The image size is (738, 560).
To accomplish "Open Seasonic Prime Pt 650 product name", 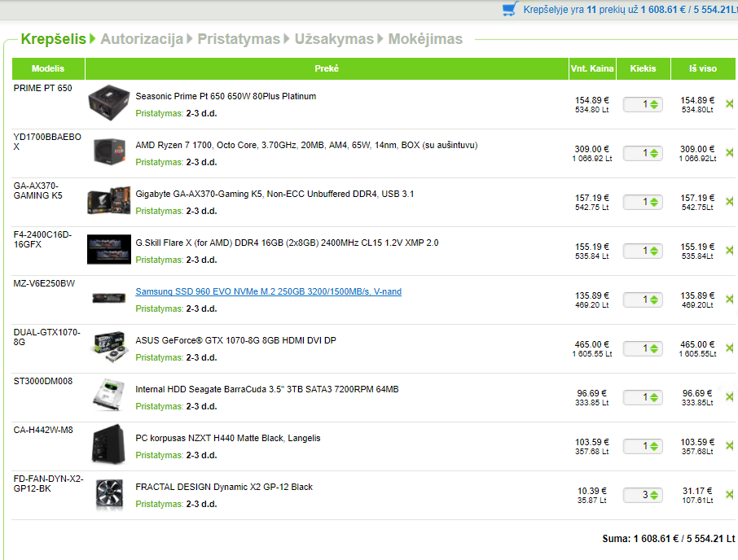I will point(226,96).
